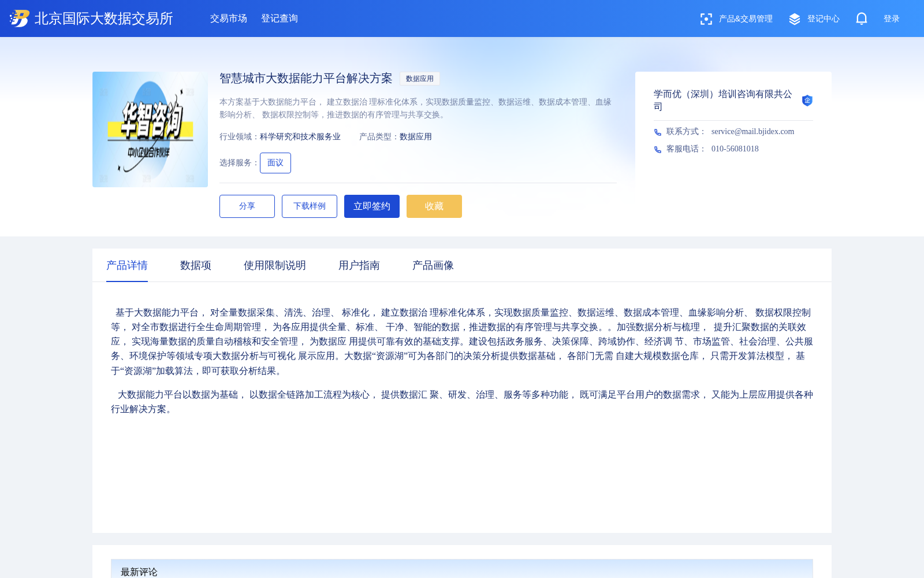Switch to the 产品画像 tab
924x578 pixels.
click(433, 265)
